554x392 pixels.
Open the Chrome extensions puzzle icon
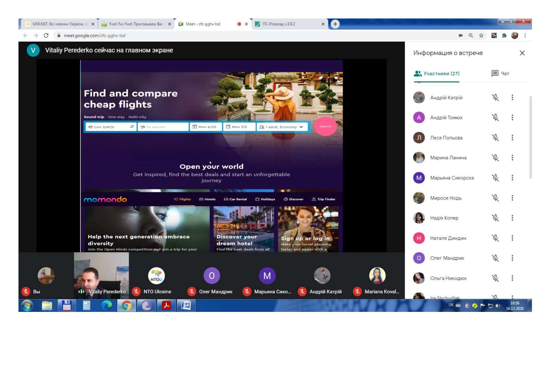coord(504,36)
